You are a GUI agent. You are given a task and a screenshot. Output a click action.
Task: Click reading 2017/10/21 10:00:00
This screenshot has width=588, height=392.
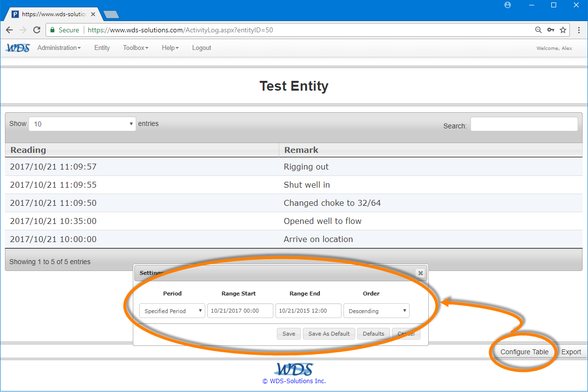(x=53, y=239)
